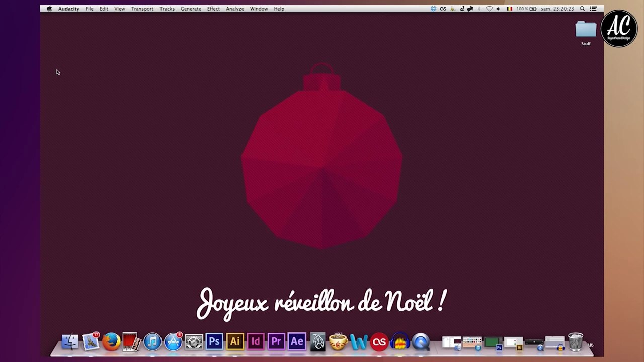
Task: Open the Help menu
Action: coord(279,9)
